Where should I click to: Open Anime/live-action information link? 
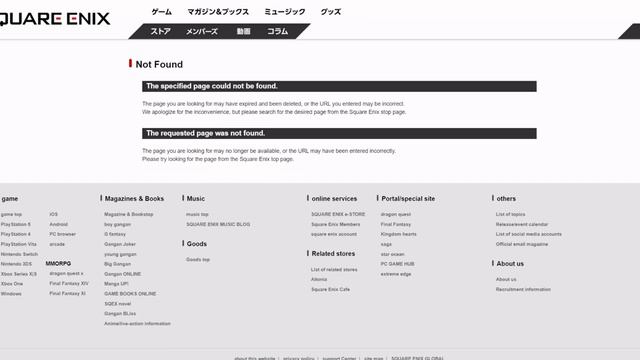pos(138,324)
